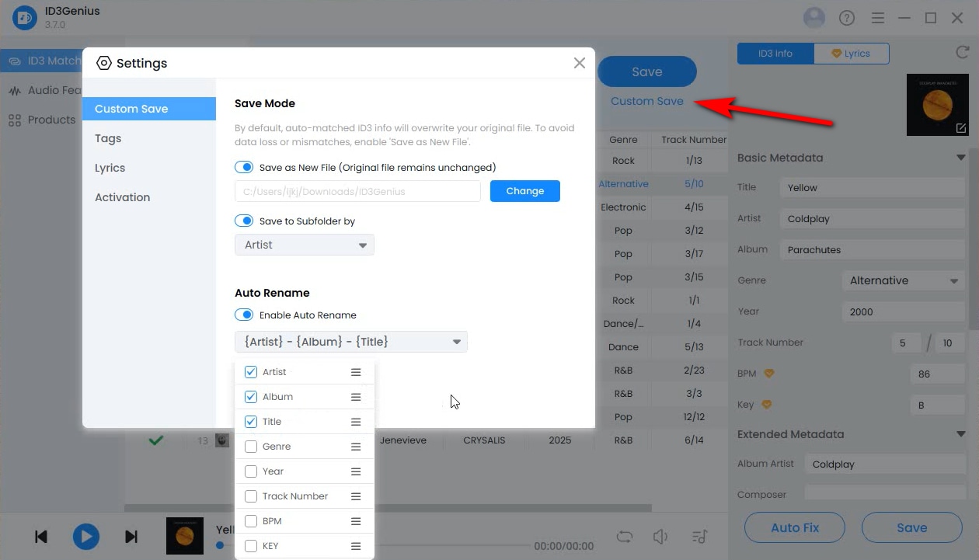Open the playlist queue icon
This screenshot has width=979, height=560.
click(699, 537)
